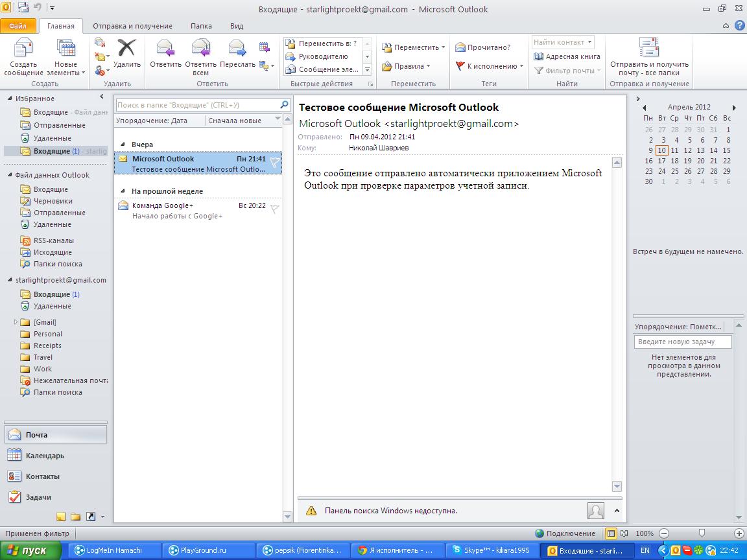Click the Windows пуск start button
Image resolution: width=747 pixels, height=560 pixels.
pyautogui.click(x=30, y=550)
